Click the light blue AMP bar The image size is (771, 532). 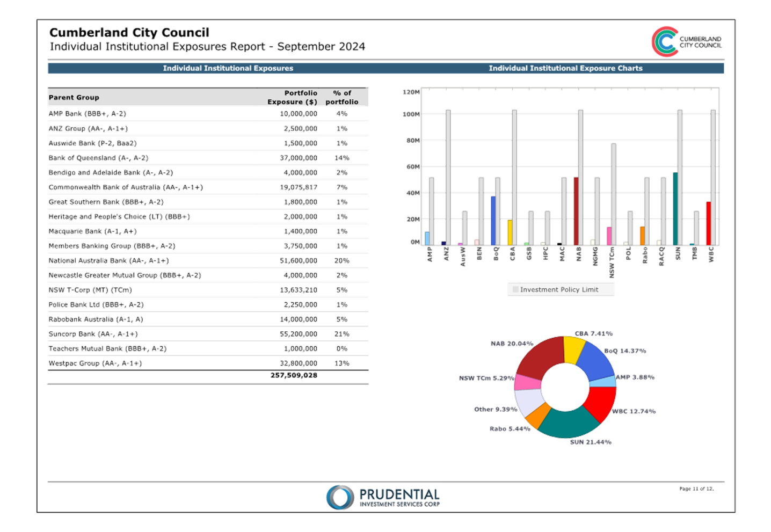427,238
